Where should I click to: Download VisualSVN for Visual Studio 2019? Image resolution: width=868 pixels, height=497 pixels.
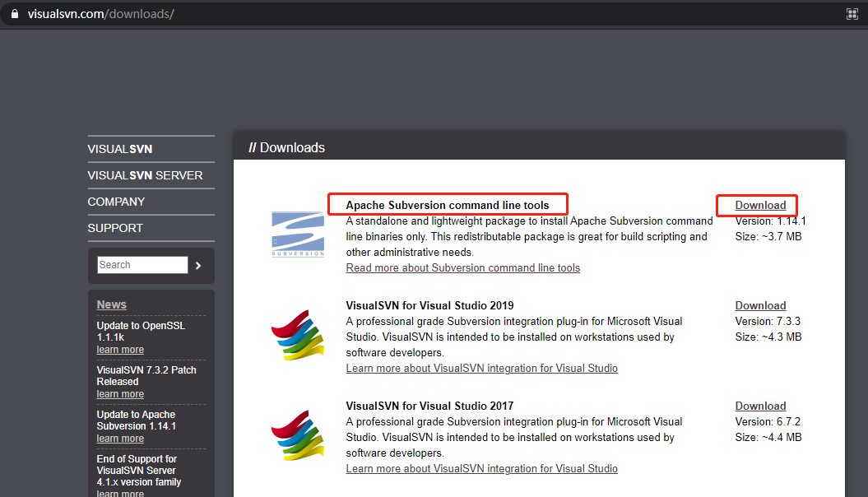[x=760, y=305]
